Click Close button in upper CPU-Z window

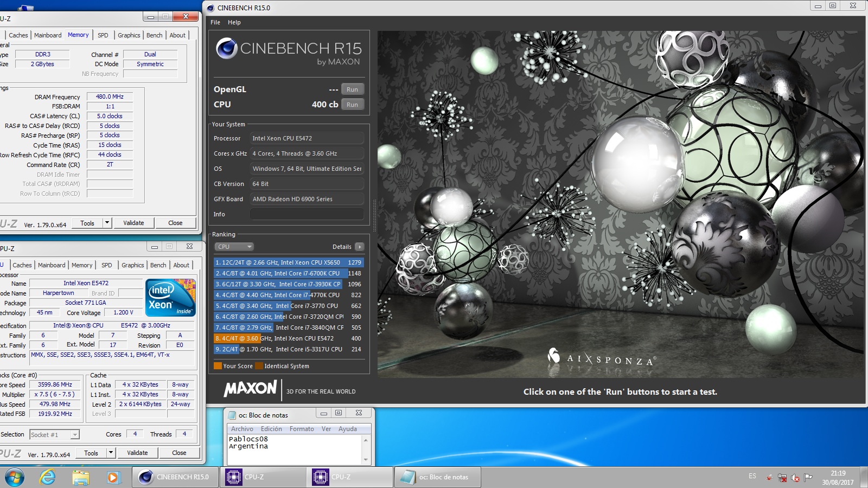click(175, 223)
